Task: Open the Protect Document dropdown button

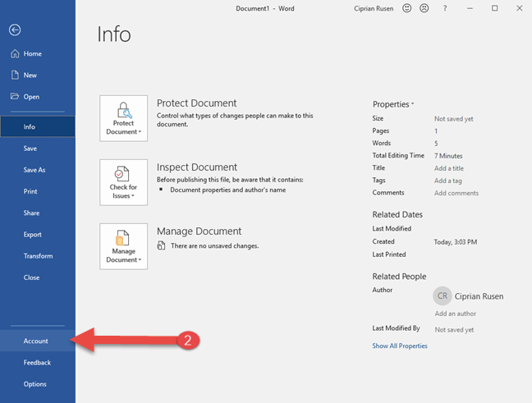Action: 123,118
